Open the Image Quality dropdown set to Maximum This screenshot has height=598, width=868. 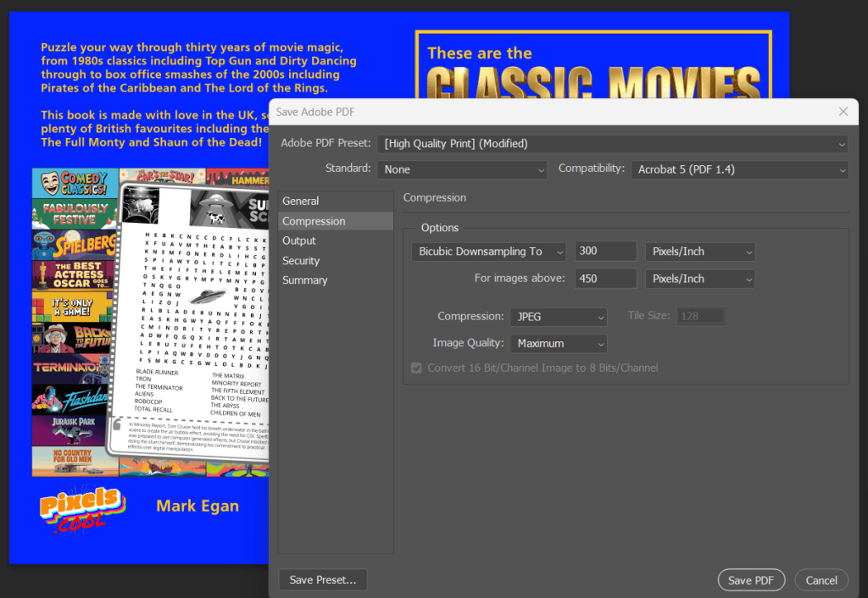(x=559, y=344)
